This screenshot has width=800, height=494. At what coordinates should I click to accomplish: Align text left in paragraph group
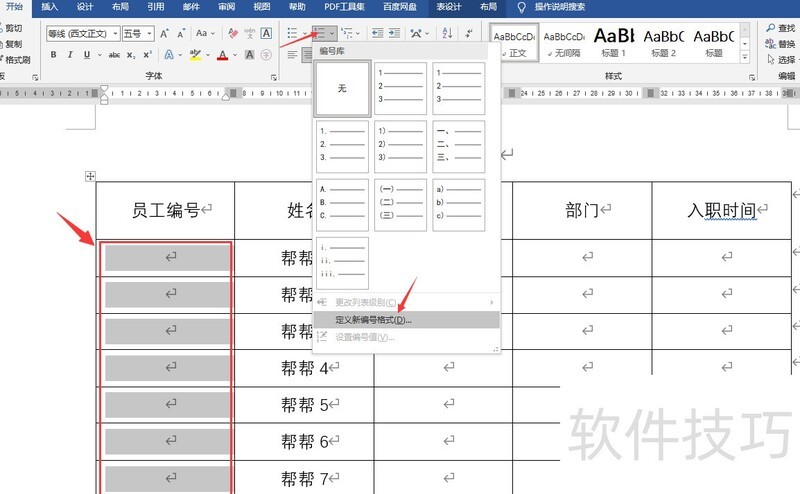pyautogui.click(x=292, y=55)
